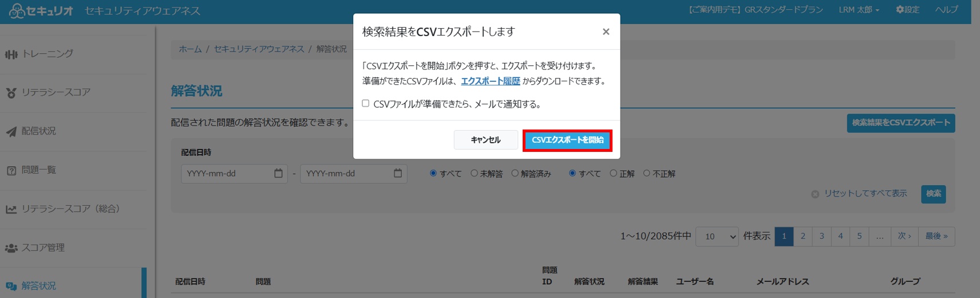Click the Seculio logo icon
The width and height of the screenshot is (980, 298).
point(17,11)
